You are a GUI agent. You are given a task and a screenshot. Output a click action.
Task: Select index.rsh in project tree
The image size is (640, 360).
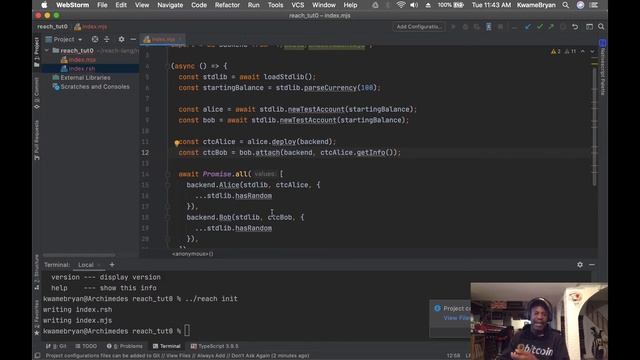pyautogui.click(x=82, y=69)
